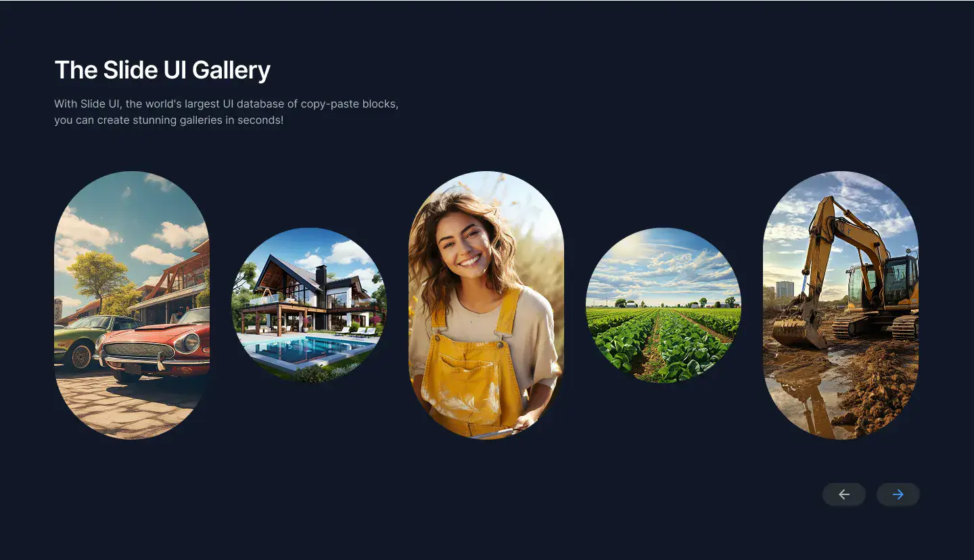Click the chimney on the modern house
This screenshot has width=974, height=560.
[321, 275]
